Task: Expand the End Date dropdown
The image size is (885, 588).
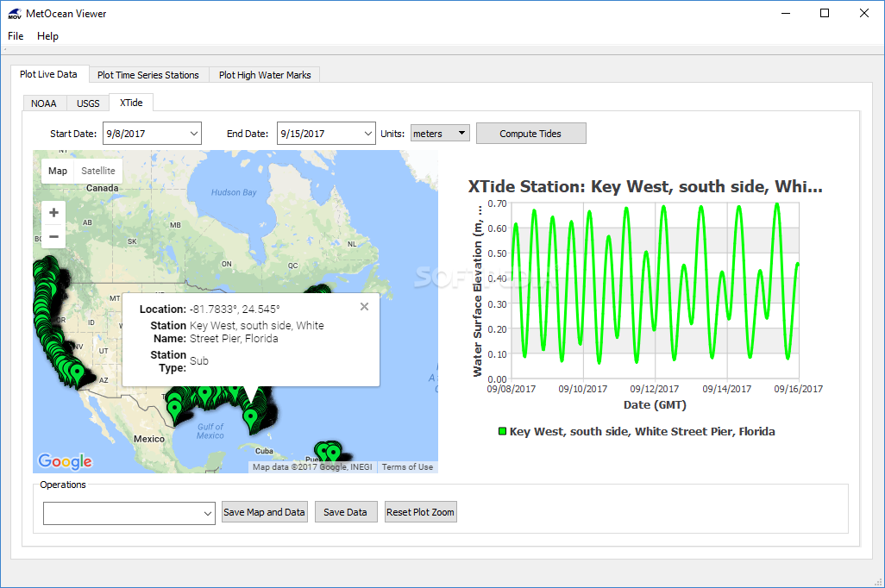Action: (368, 134)
